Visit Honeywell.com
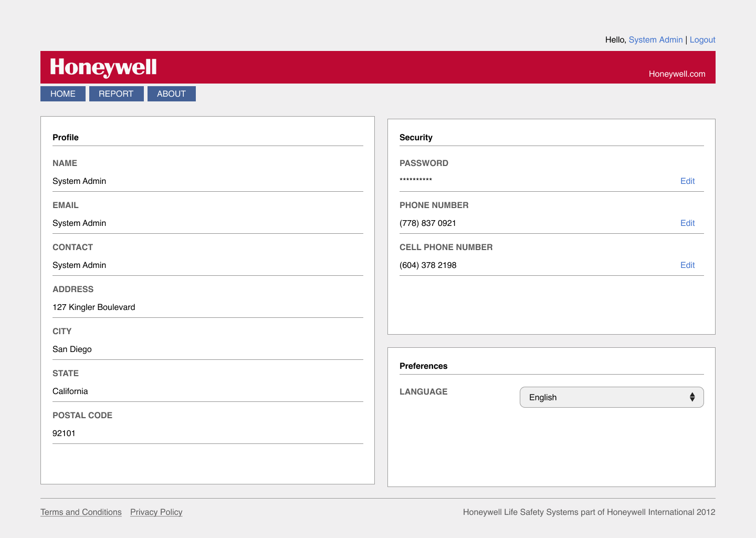This screenshot has height=538, width=756. [677, 74]
